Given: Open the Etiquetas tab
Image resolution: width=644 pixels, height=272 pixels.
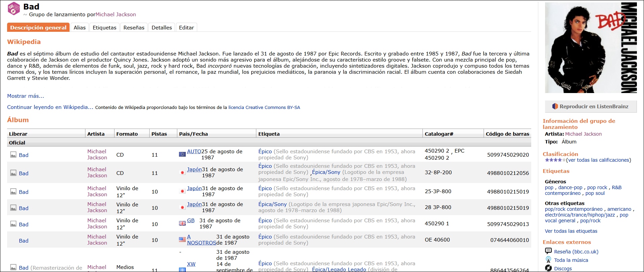Looking at the screenshot, I should [x=104, y=27].
